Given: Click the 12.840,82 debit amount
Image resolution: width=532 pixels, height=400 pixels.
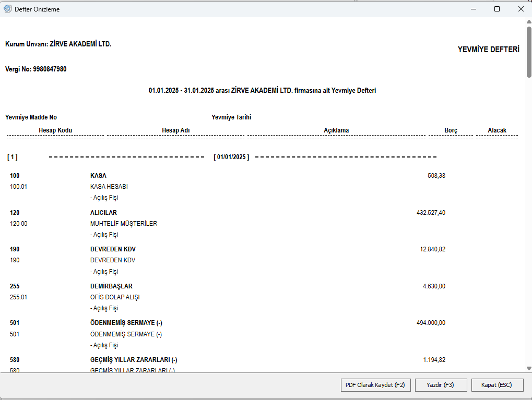Looking at the screenshot, I should point(433,249).
